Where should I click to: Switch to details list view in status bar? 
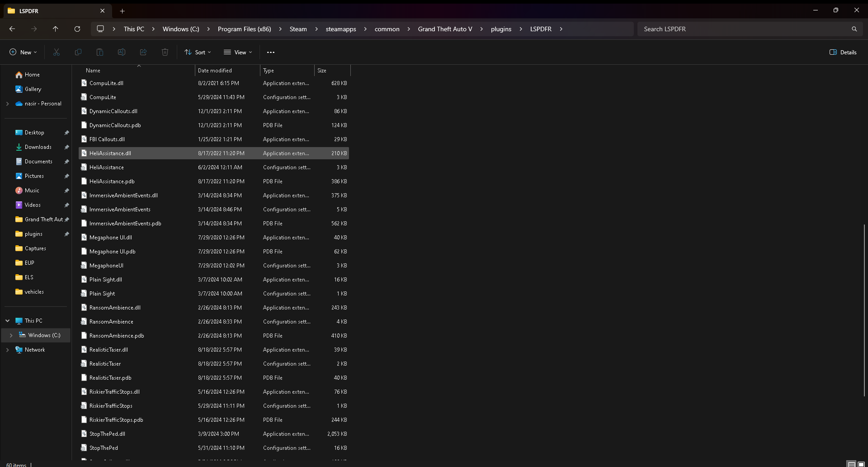851,464
